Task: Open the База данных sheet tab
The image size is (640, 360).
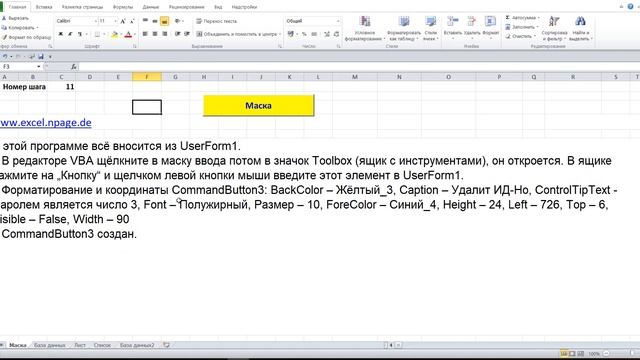Action: click(x=49, y=345)
